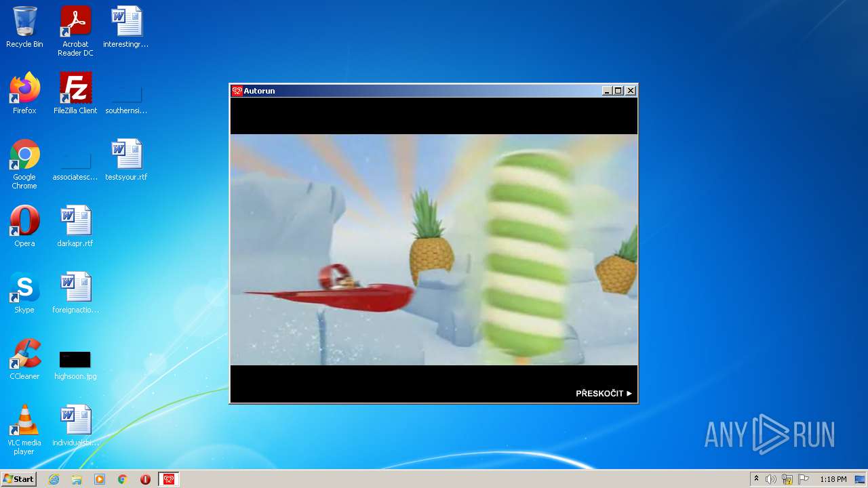Launch Opera from the taskbar
The height and width of the screenshot is (488, 868).
[145, 479]
